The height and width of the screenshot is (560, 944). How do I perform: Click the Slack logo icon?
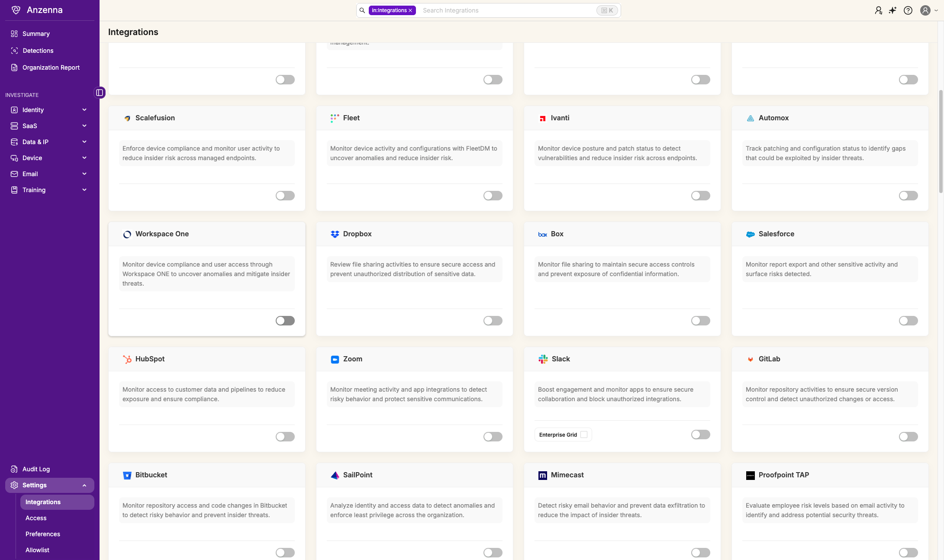click(x=543, y=359)
